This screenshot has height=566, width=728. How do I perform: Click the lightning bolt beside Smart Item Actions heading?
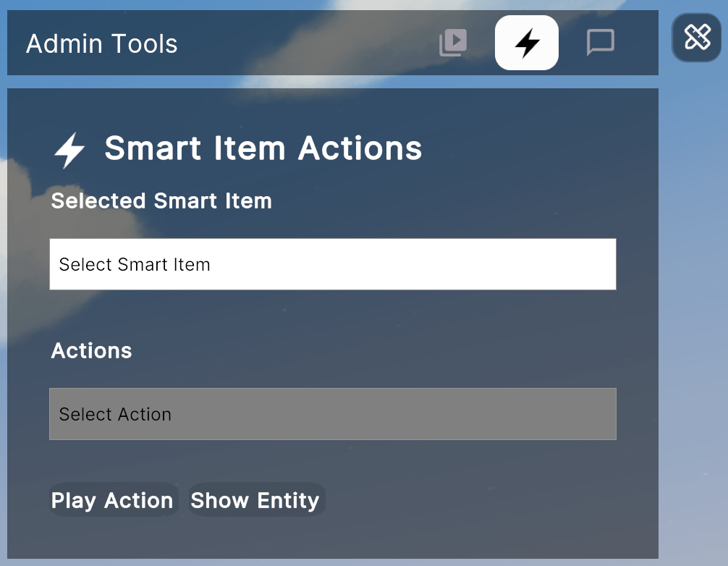[69, 151]
